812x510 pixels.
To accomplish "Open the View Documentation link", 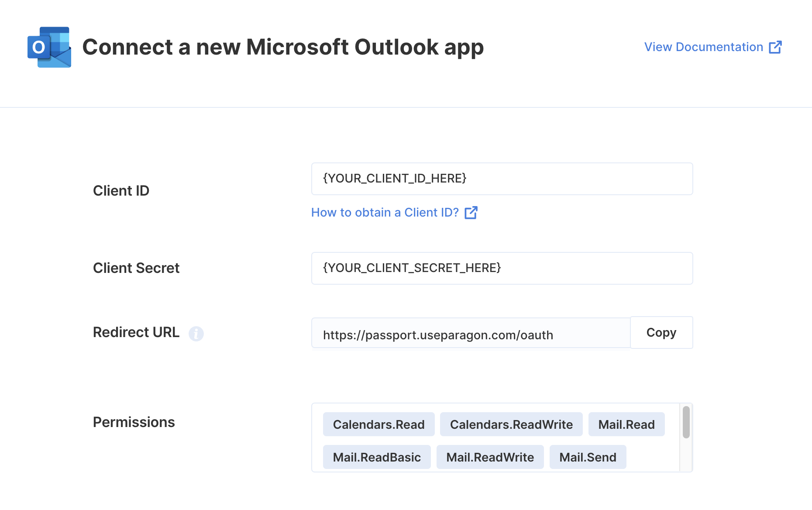I will point(713,47).
